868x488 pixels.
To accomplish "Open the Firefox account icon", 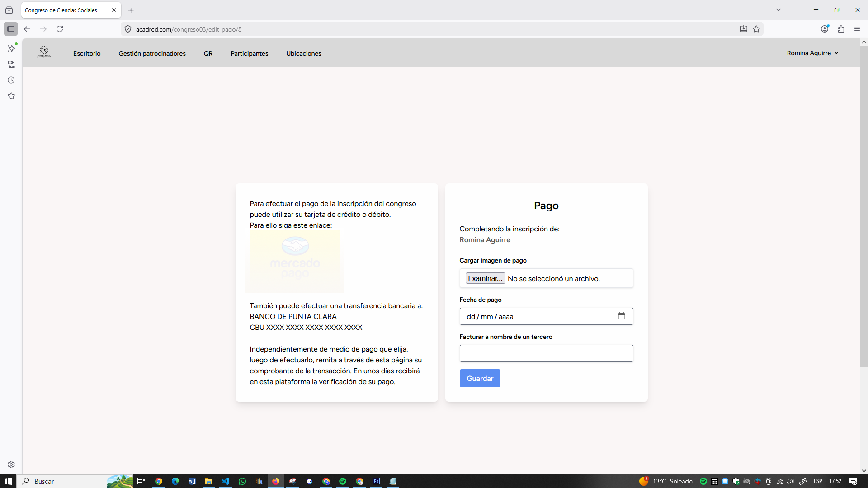I will coord(825,29).
